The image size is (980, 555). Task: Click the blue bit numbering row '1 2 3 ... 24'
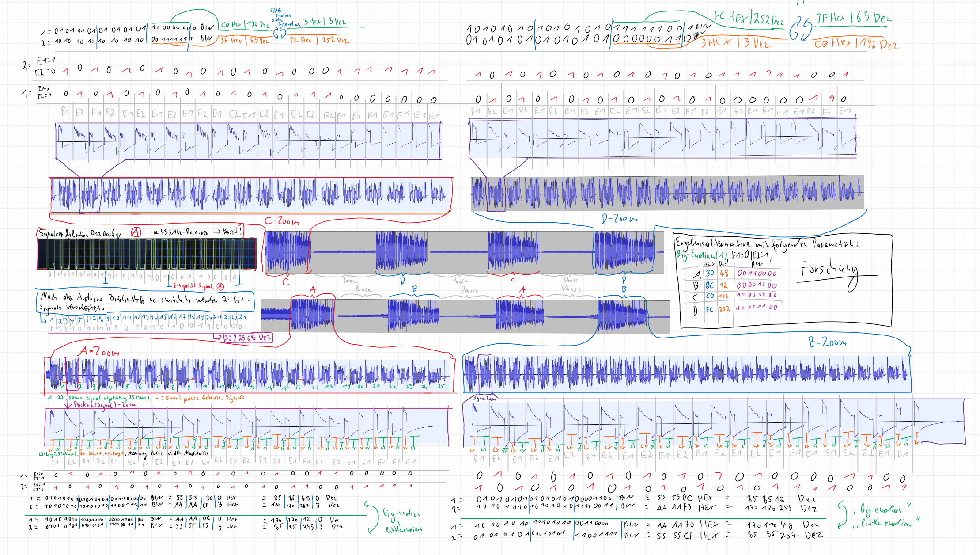[x=148, y=318]
